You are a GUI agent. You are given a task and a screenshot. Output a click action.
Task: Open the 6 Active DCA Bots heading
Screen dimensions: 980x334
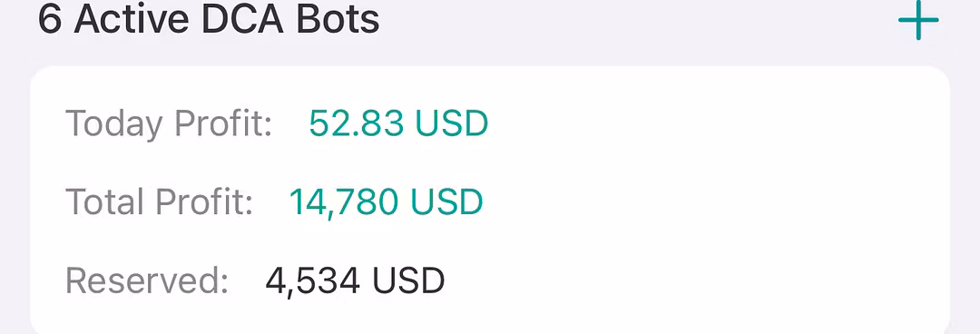pos(209,19)
